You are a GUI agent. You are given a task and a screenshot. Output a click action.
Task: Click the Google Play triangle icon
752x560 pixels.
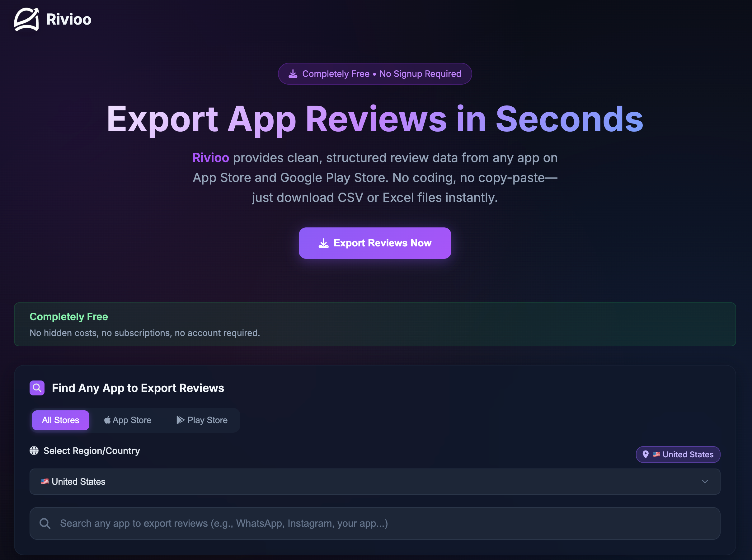(180, 420)
